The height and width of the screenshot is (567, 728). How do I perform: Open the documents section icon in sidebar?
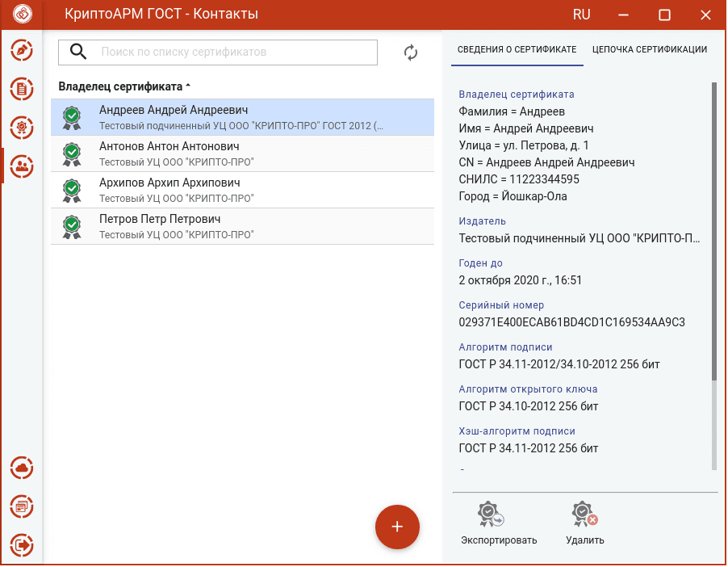(x=22, y=89)
